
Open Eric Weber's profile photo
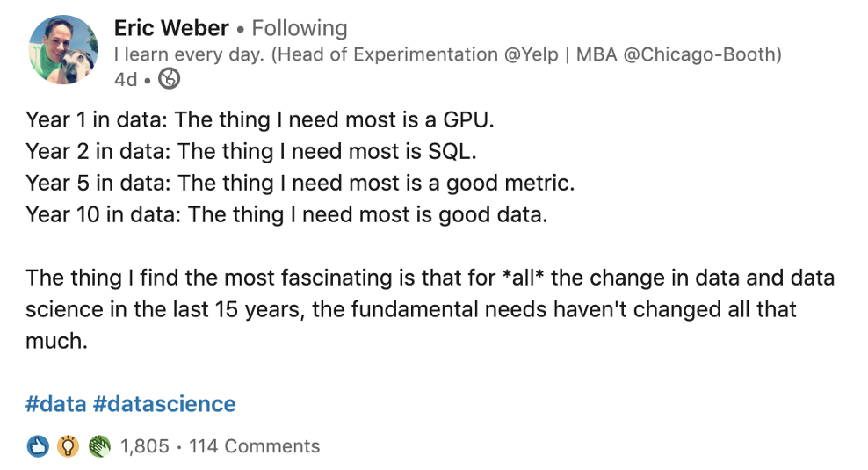[63, 50]
